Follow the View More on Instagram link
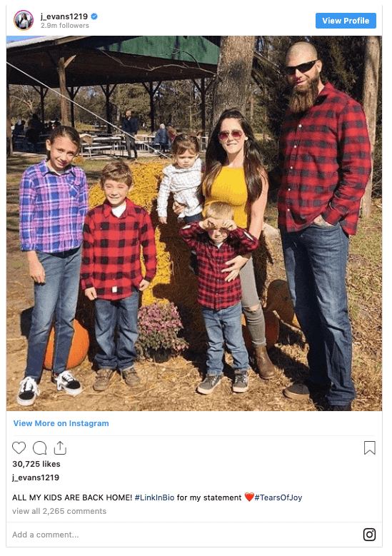Viewport: 392px width, 556px height. [x=61, y=423]
